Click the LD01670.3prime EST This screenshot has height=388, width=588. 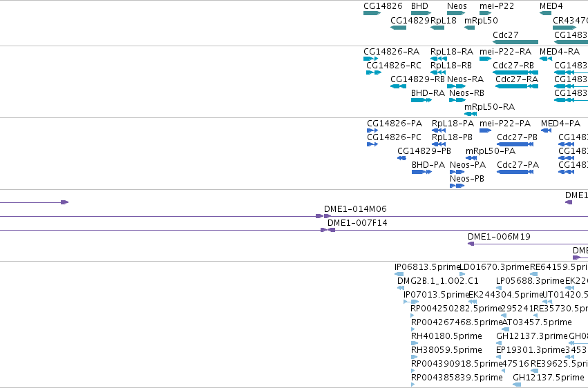(x=462, y=275)
